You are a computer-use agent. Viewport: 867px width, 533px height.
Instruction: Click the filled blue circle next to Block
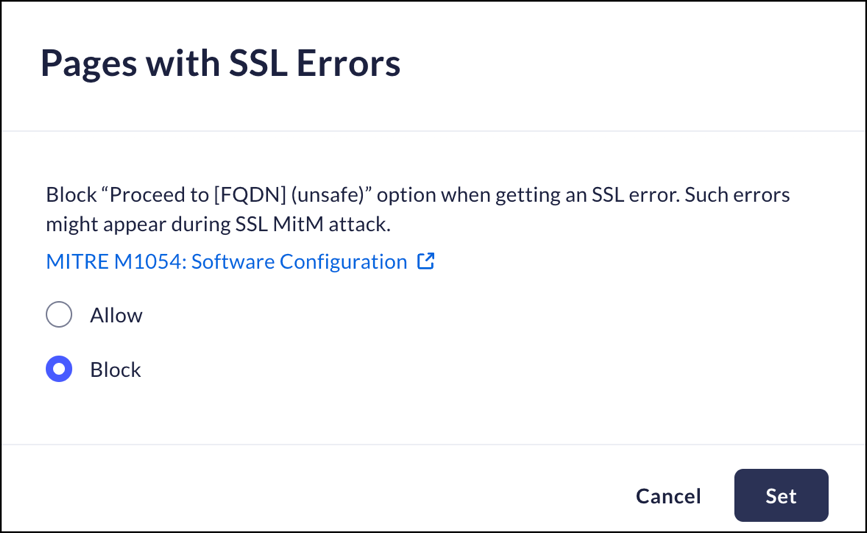[59, 369]
